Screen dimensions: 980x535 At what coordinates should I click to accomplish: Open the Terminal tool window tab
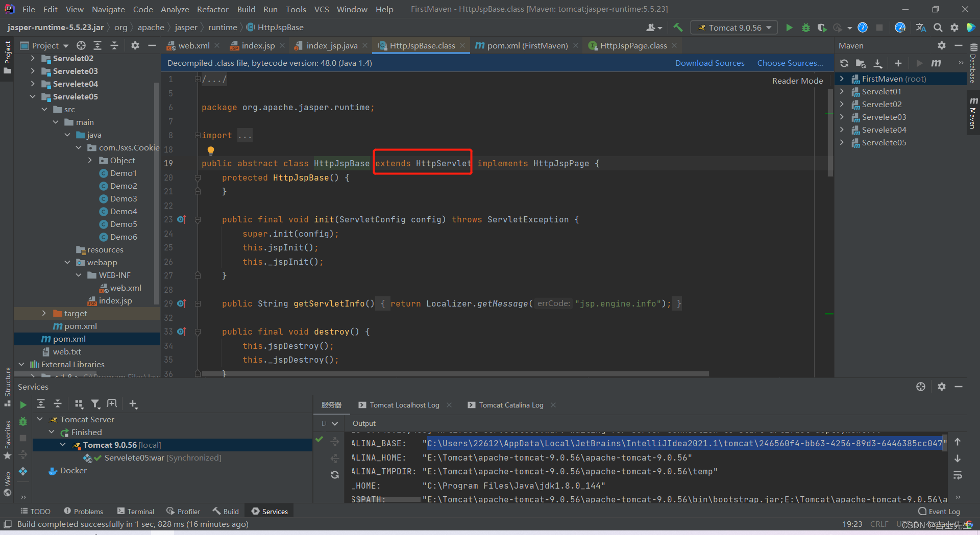tap(135, 511)
